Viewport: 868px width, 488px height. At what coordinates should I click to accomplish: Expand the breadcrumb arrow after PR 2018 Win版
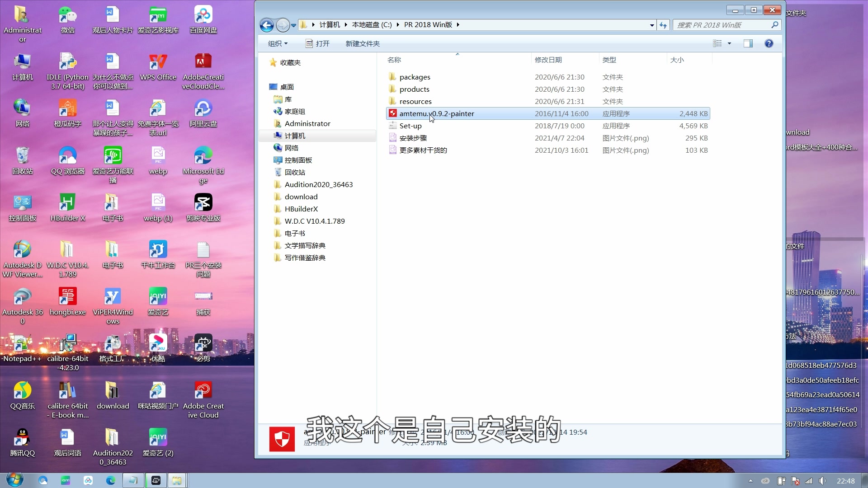pos(458,25)
